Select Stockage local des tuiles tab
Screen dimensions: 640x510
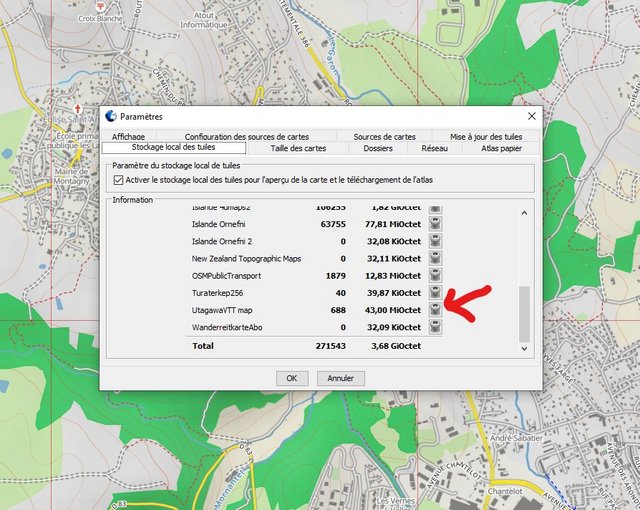coord(173,147)
